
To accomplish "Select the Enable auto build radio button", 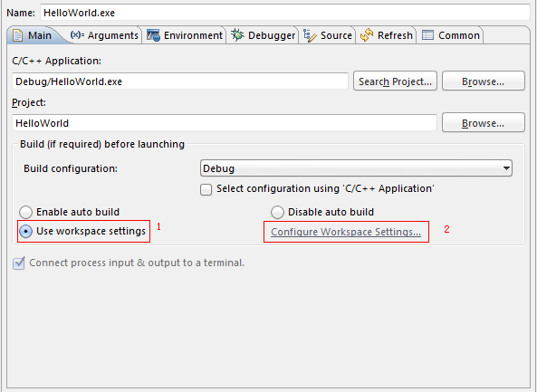I will (x=25, y=212).
